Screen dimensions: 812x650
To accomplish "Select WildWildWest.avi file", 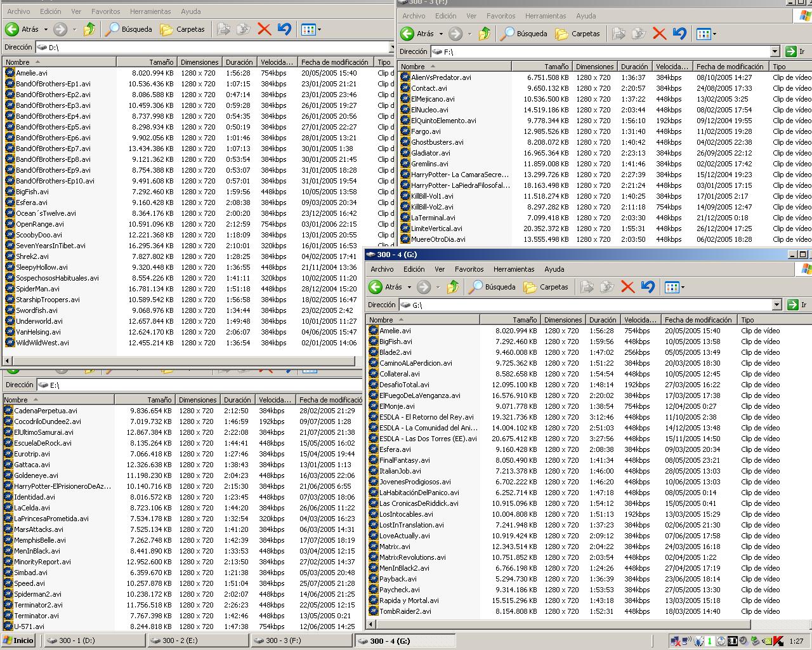I will pyautogui.click(x=42, y=343).
